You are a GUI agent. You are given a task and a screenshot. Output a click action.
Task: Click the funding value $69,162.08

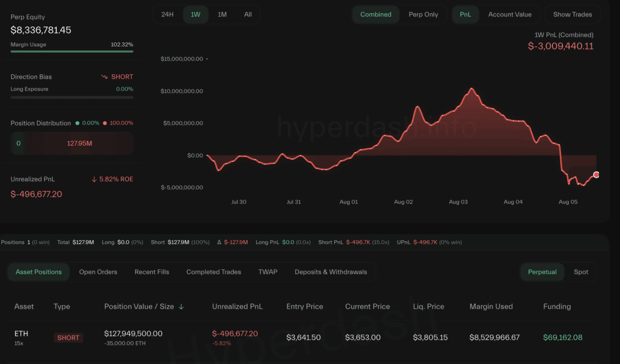pyautogui.click(x=563, y=337)
